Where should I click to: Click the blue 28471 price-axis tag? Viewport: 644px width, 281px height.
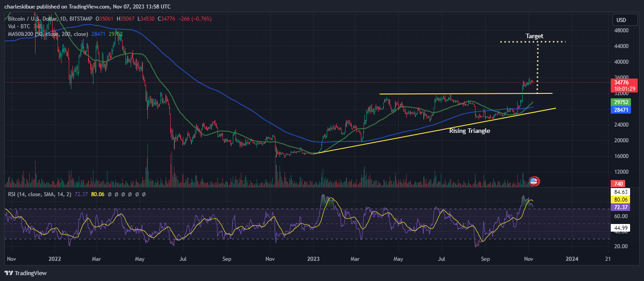coord(622,110)
